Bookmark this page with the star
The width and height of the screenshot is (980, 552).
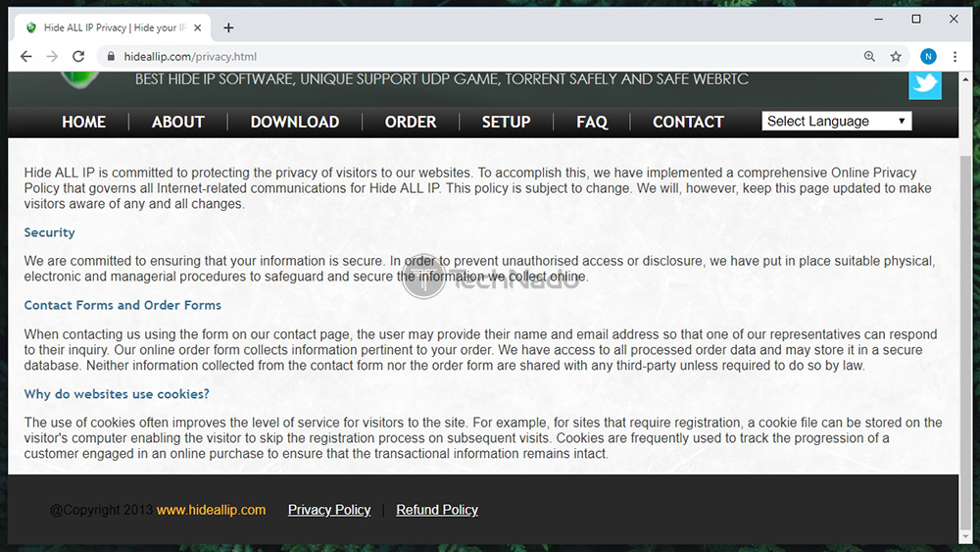click(896, 56)
